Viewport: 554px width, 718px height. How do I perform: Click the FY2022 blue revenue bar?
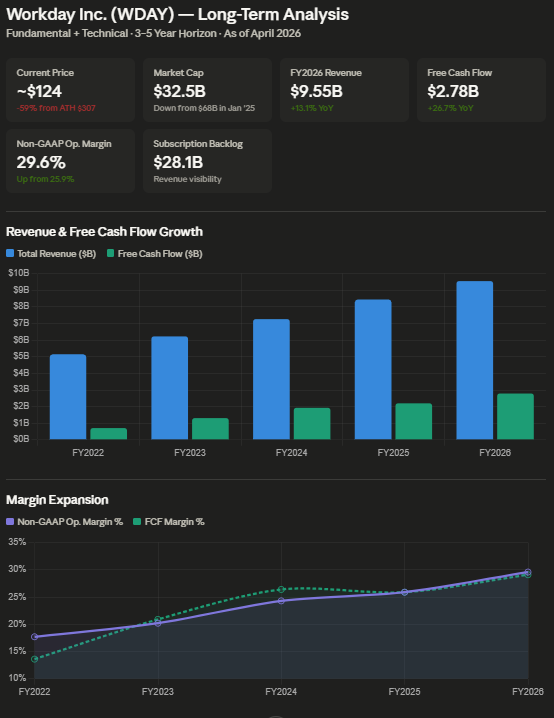[68, 397]
